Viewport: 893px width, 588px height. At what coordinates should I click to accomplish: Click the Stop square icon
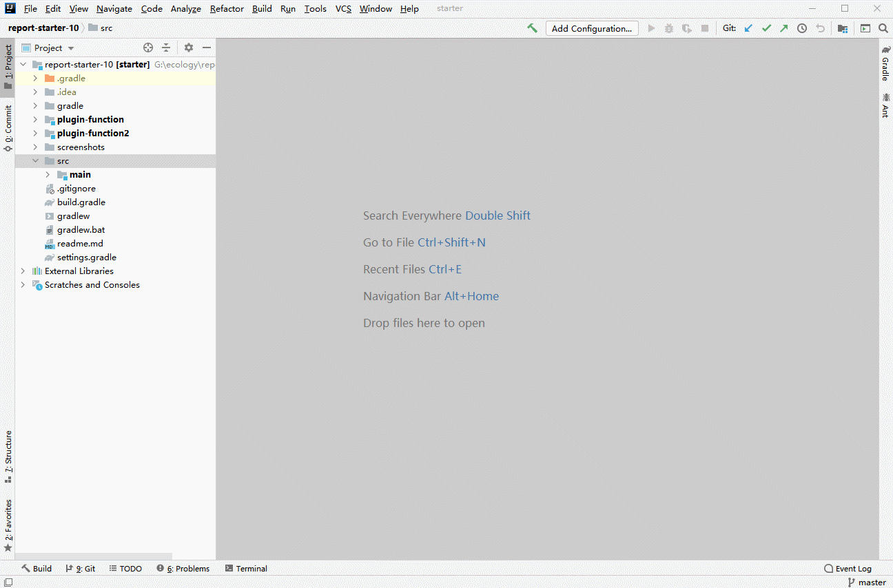click(705, 28)
